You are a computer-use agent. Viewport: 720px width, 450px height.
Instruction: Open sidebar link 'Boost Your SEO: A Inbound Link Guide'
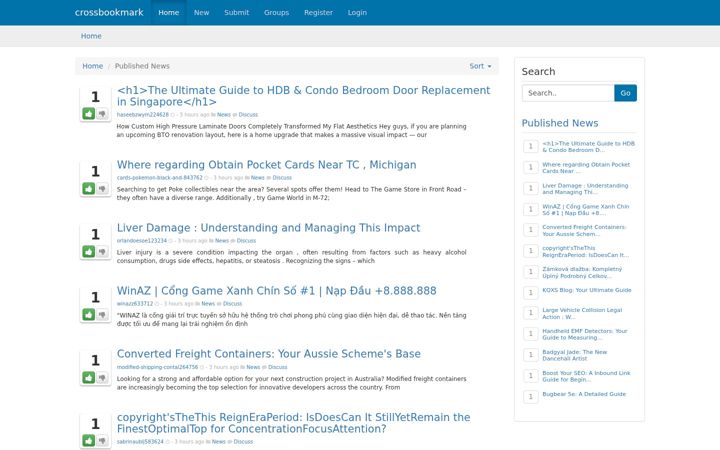click(x=586, y=377)
